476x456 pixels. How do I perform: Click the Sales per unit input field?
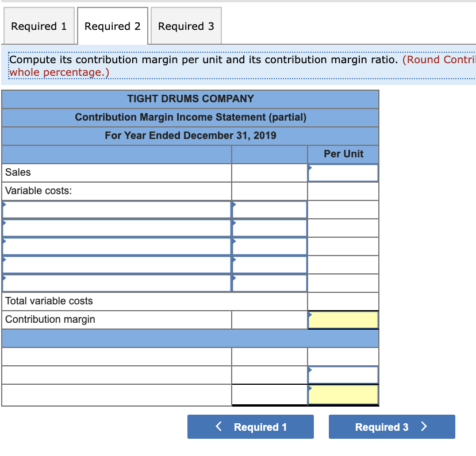click(x=343, y=173)
